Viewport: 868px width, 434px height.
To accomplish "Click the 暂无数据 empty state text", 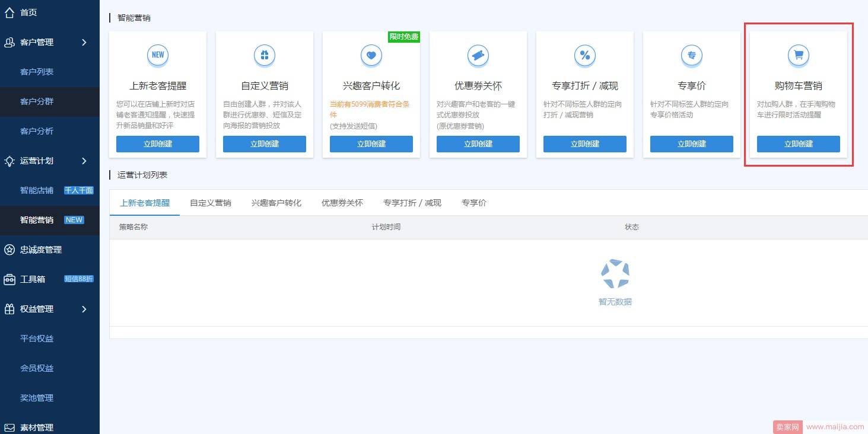I will coord(615,302).
